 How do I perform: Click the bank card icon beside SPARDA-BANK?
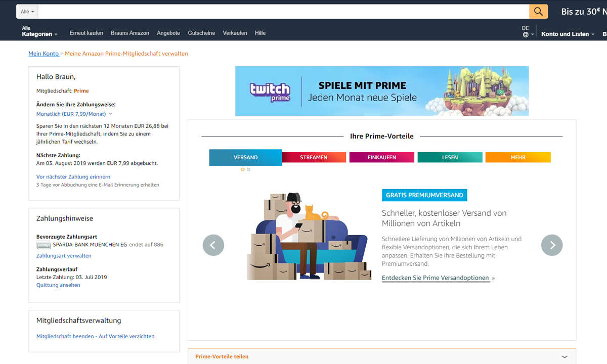(x=44, y=245)
